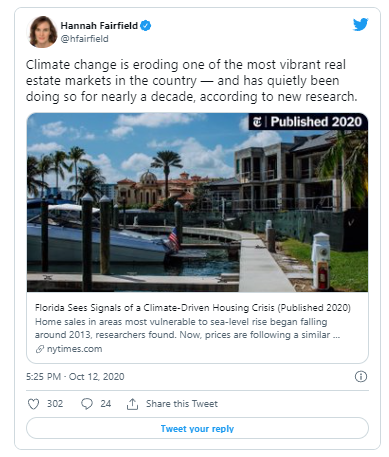Open replies via speech bubble icon
Viewport: 389px width, 457px height.
coord(87,404)
